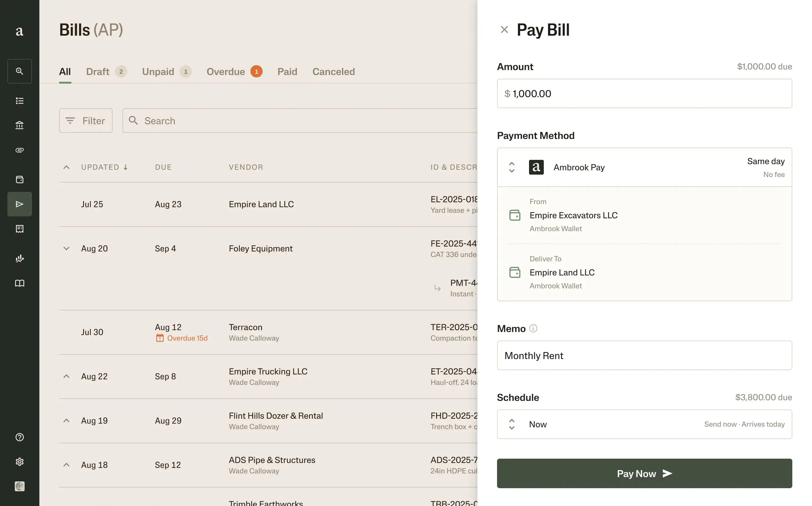Click the sub-payment arrow icon beside PMT
The image size is (812, 506).
437,288
